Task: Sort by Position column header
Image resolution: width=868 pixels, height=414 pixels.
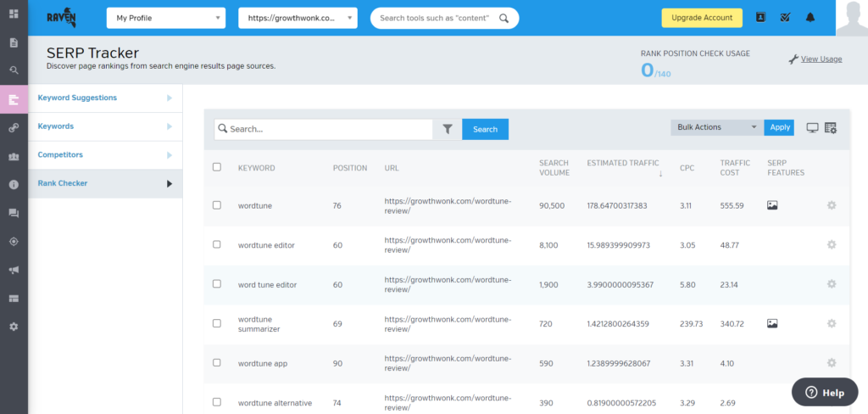Action: tap(350, 168)
